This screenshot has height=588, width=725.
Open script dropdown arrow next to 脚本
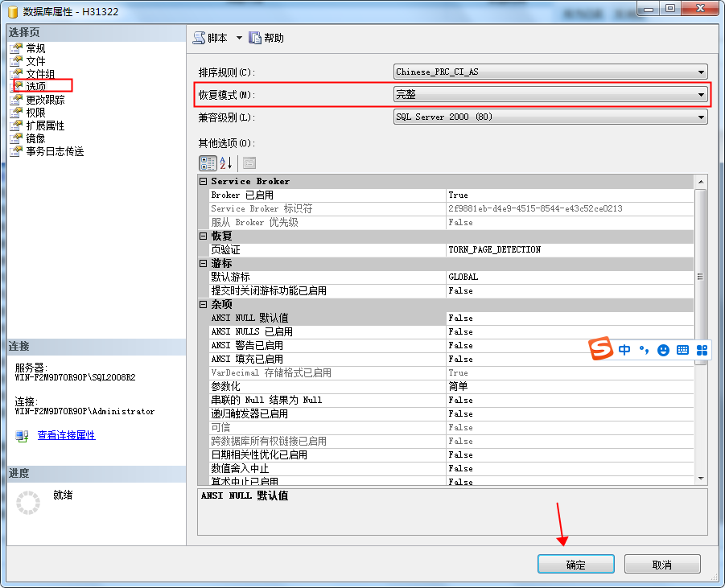[239, 38]
